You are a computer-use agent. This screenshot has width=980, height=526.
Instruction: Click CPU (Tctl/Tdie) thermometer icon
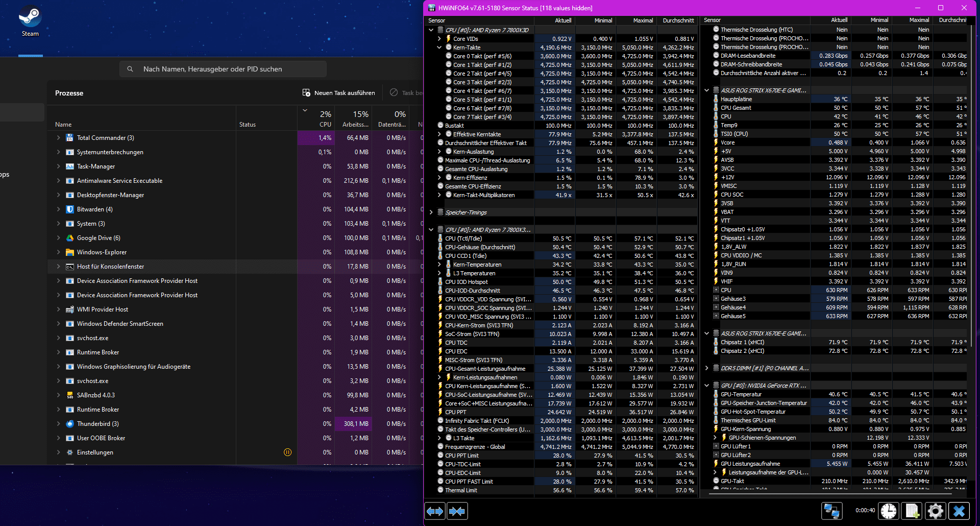[440, 238]
